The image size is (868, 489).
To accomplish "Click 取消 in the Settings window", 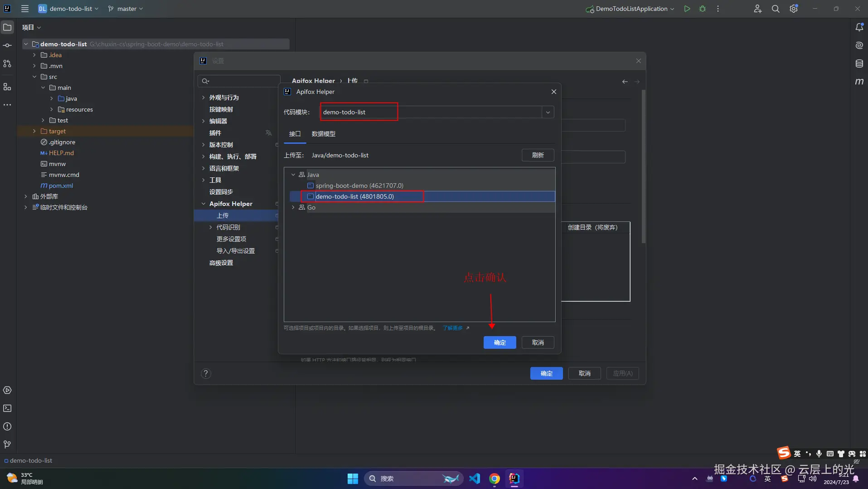I will [585, 373].
